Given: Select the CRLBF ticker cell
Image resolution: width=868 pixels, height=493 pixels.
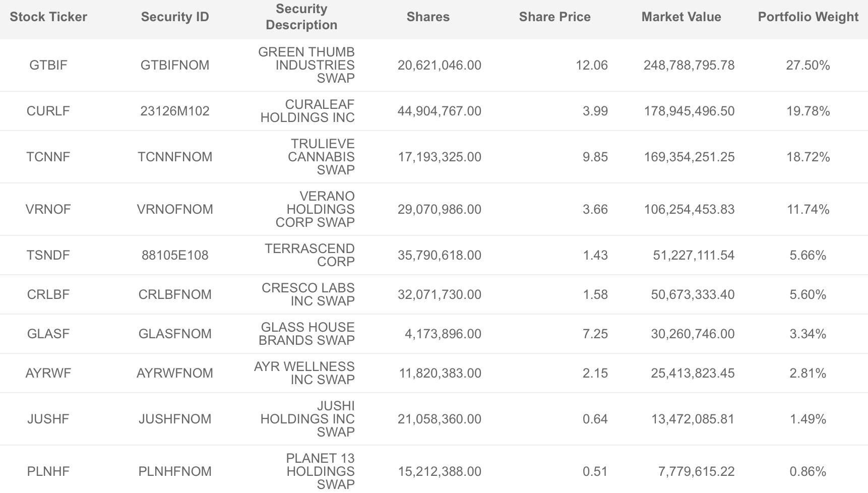Looking at the screenshot, I should pyautogui.click(x=48, y=294).
